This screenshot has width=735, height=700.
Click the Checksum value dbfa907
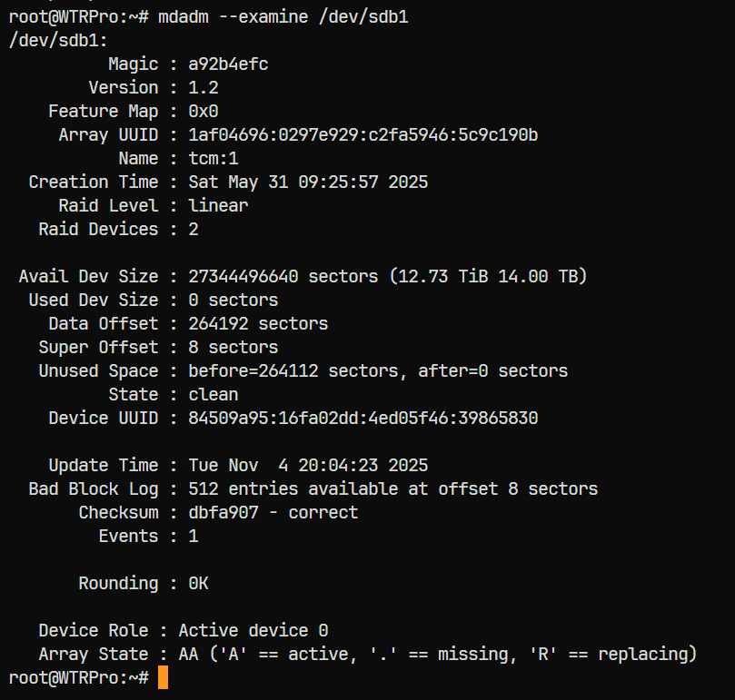pos(273,512)
